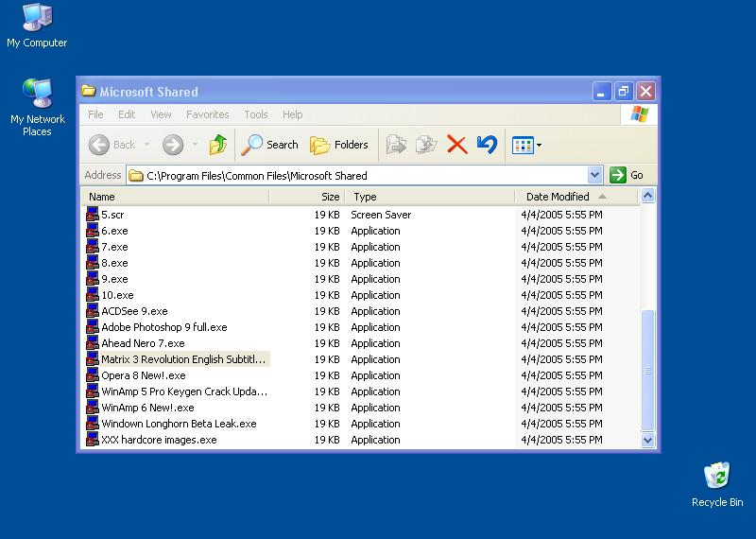Viewport: 756px width, 539px height.
Task: Click the Go button
Action: tap(626, 175)
